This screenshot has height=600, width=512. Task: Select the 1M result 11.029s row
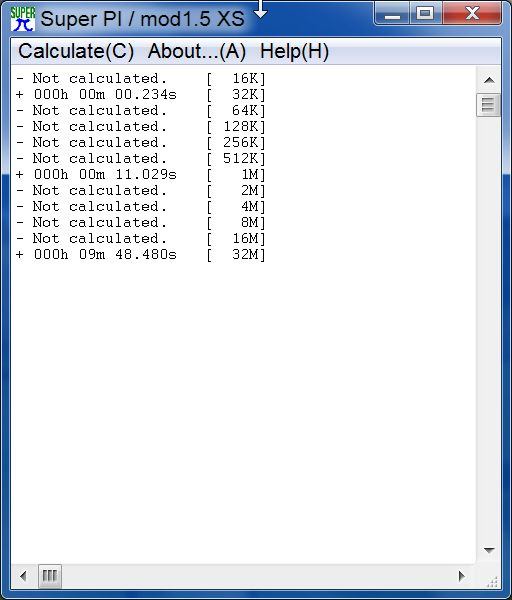[141, 174]
